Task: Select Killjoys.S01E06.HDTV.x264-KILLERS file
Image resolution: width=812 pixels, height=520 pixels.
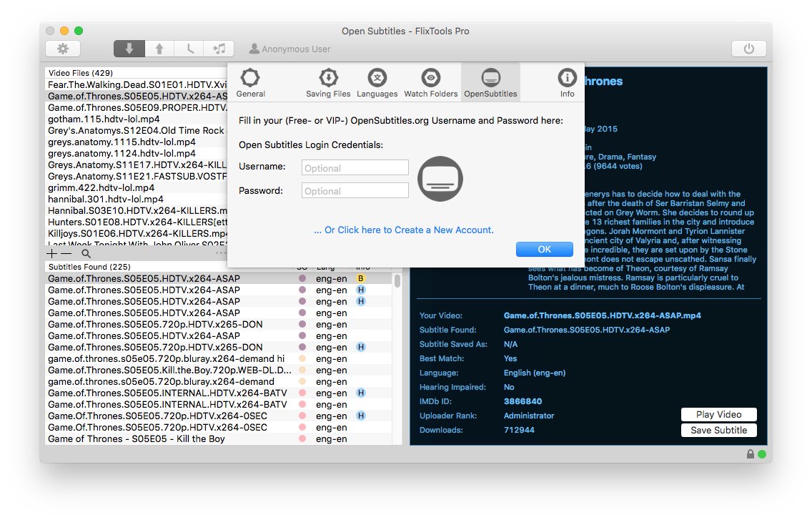Action: (x=137, y=232)
